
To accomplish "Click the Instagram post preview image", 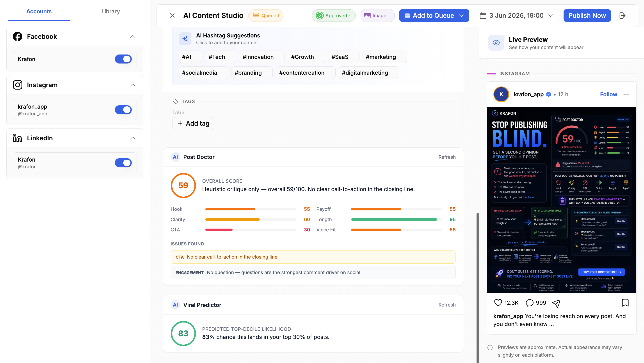I will (x=562, y=200).
